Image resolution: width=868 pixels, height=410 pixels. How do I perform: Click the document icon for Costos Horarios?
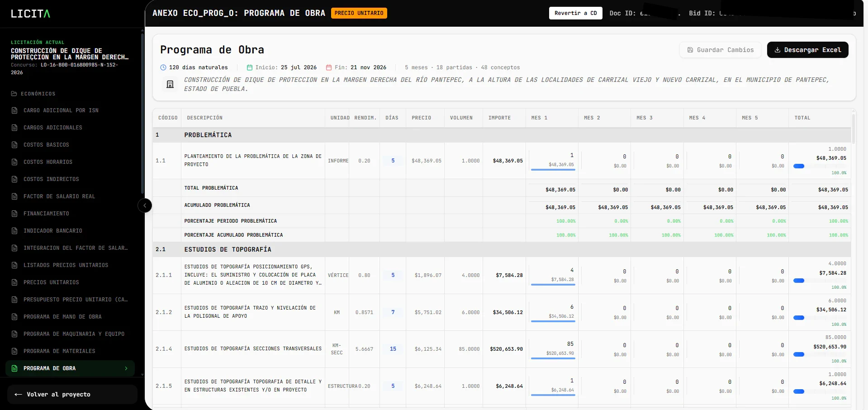pos(14,162)
